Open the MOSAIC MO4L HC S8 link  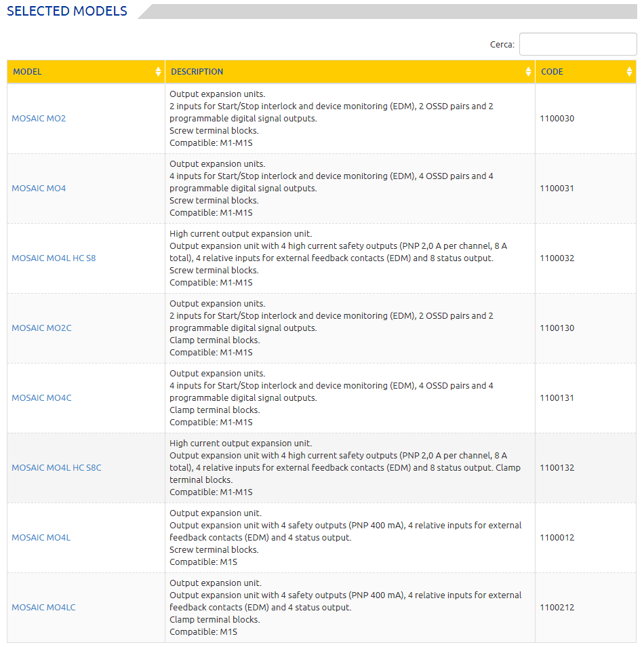[x=54, y=258]
